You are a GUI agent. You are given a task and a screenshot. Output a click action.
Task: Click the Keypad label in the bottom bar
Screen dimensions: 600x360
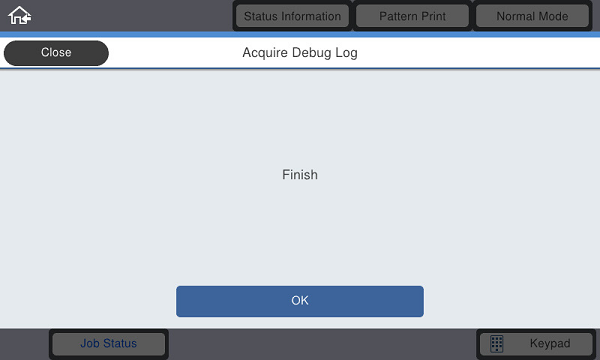550,344
